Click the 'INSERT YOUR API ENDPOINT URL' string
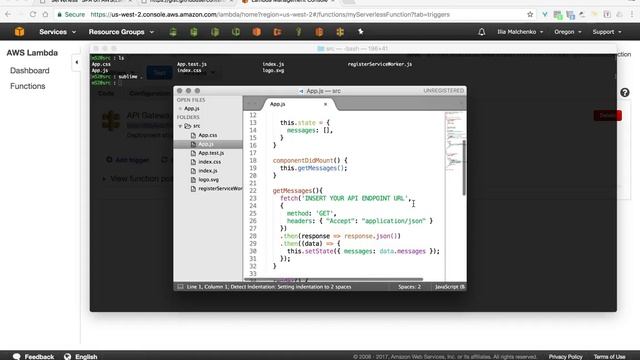640x360 pixels. (x=355, y=198)
